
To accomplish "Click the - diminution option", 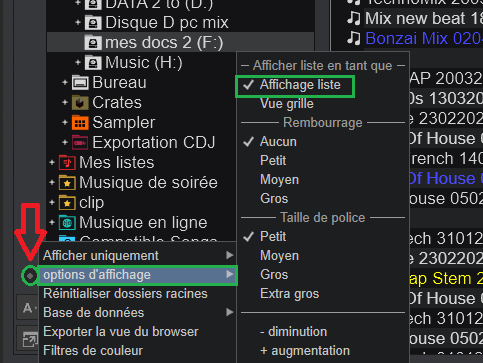I will click(x=293, y=332).
